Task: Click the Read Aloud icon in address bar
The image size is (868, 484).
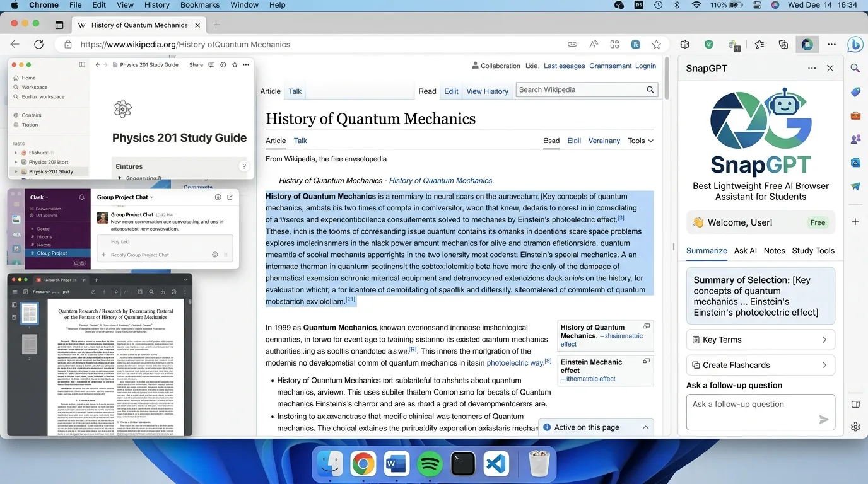Action: [594, 45]
